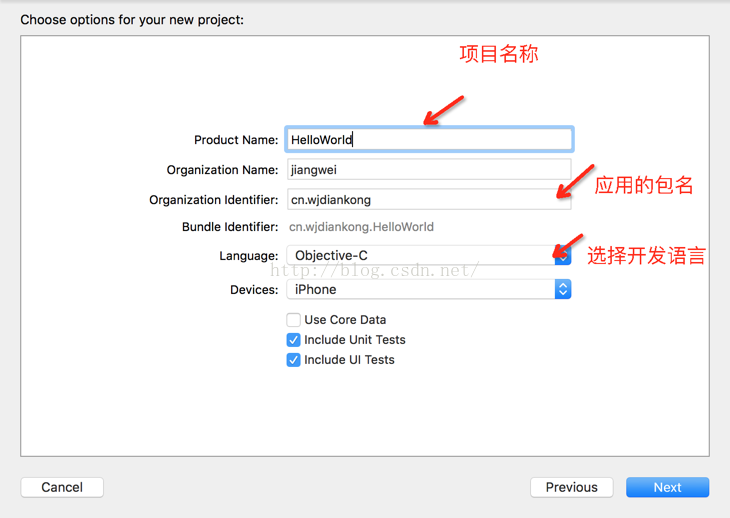Click the "Use Core Data" label text
The image size is (730, 518).
click(345, 320)
